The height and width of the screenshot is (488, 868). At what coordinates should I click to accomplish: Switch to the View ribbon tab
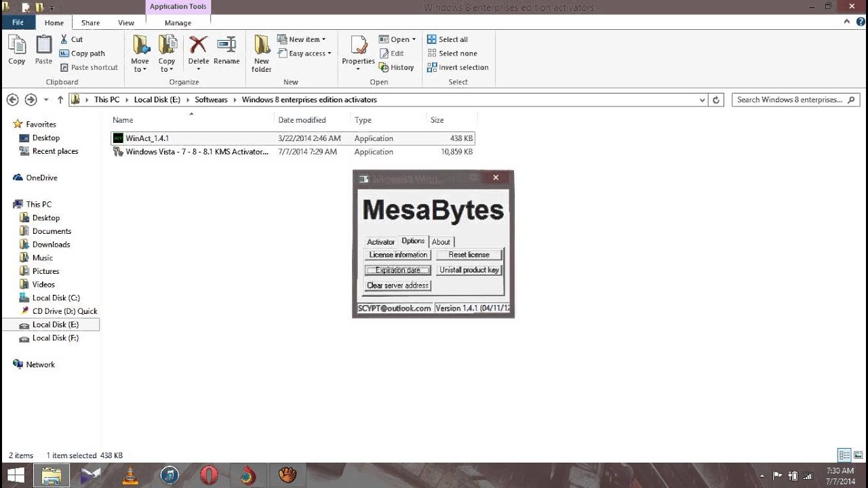(126, 22)
